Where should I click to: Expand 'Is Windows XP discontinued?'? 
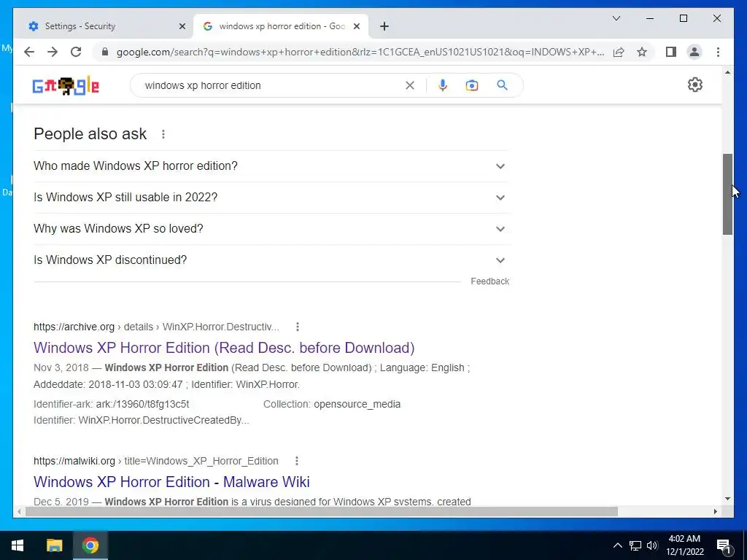(x=271, y=260)
